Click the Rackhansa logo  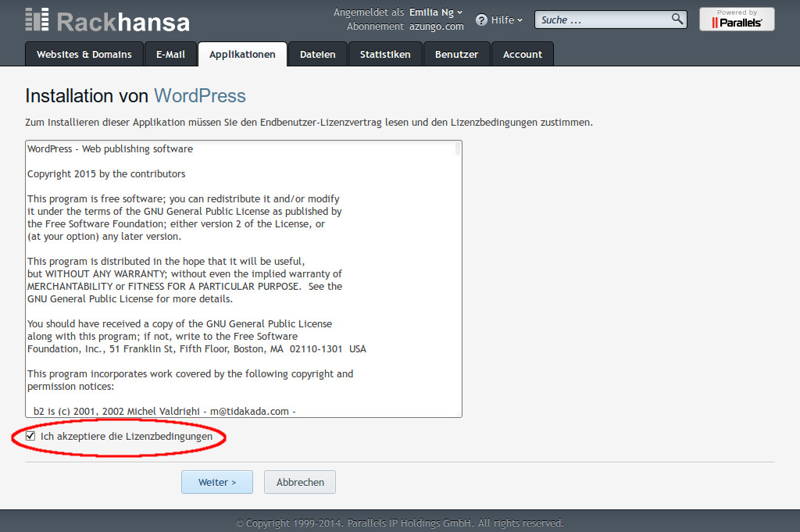108,21
